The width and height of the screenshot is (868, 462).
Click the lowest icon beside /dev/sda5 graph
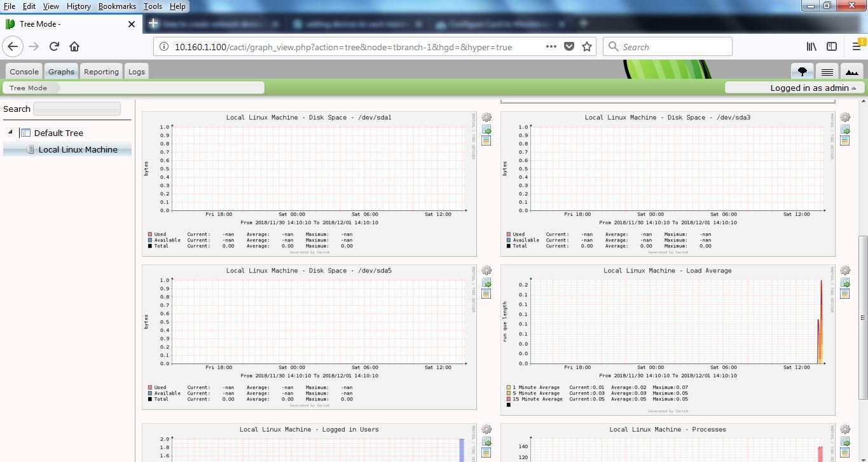click(x=486, y=294)
